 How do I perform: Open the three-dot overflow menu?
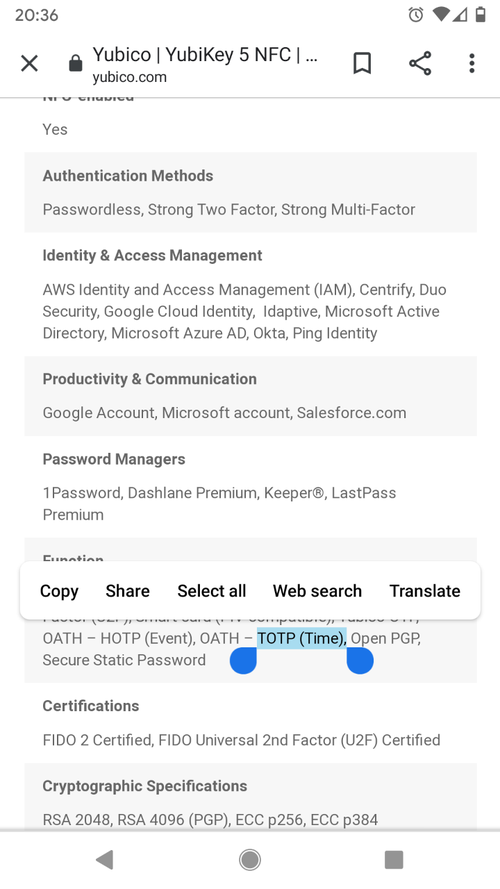[472, 64]
